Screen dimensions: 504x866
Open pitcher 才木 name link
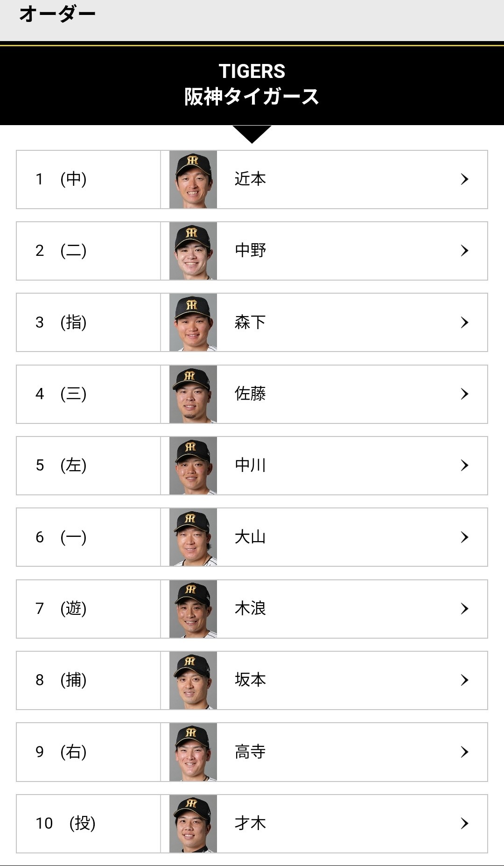pos(250,824)
